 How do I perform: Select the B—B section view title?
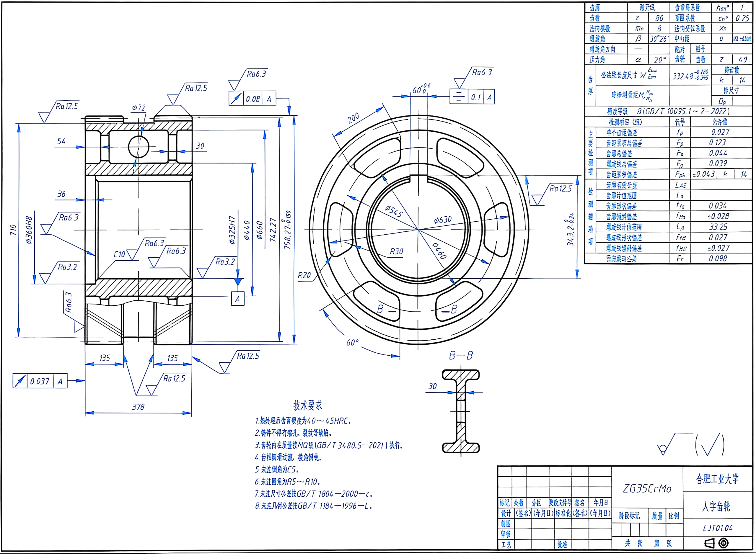(x=461, y=355)
